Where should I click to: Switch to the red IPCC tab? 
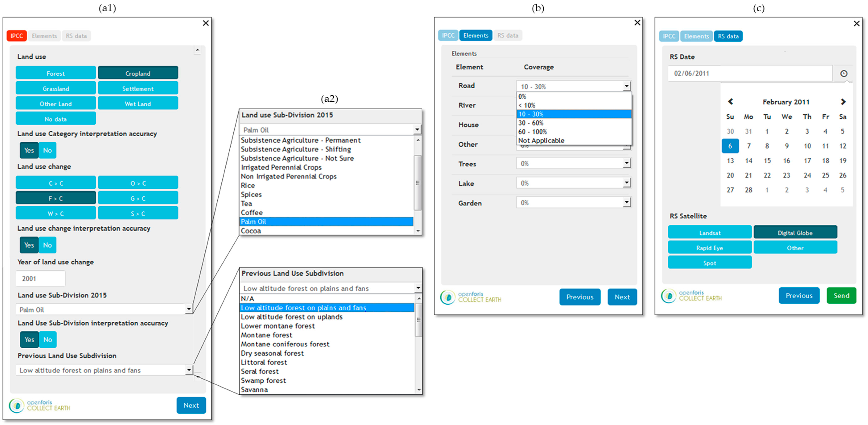coord(16,36)
